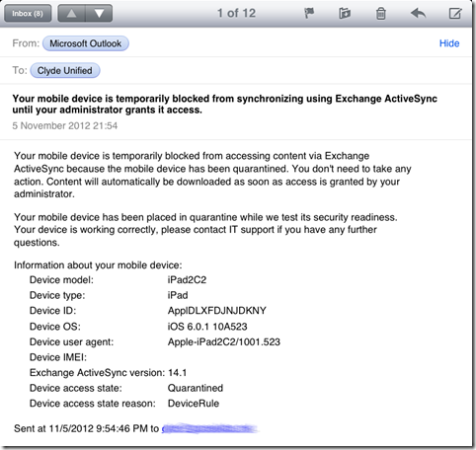Click the device type value 'iPad'

click(178, 295)
